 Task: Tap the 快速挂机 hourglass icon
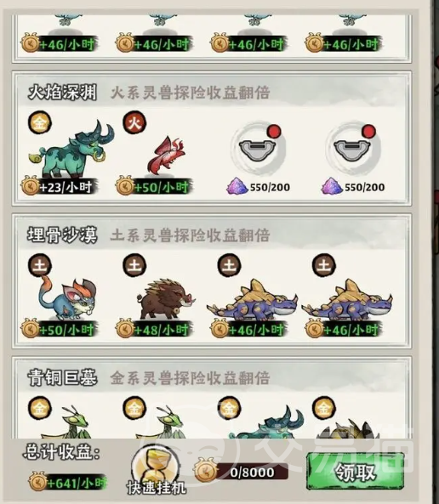tap(156, 465)
